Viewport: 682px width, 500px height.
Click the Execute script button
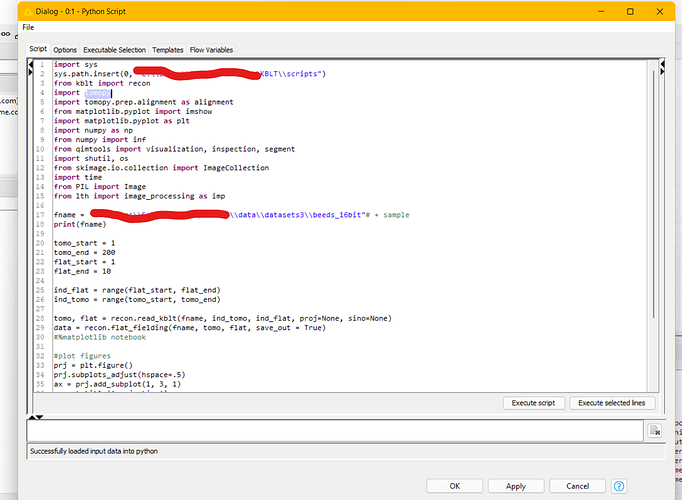533,403
